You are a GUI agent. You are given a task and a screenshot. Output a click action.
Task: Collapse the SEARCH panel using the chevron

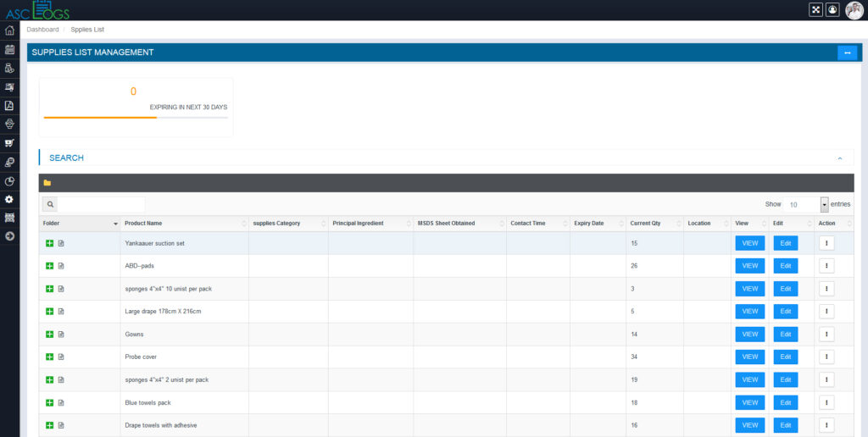coord(839,158)
